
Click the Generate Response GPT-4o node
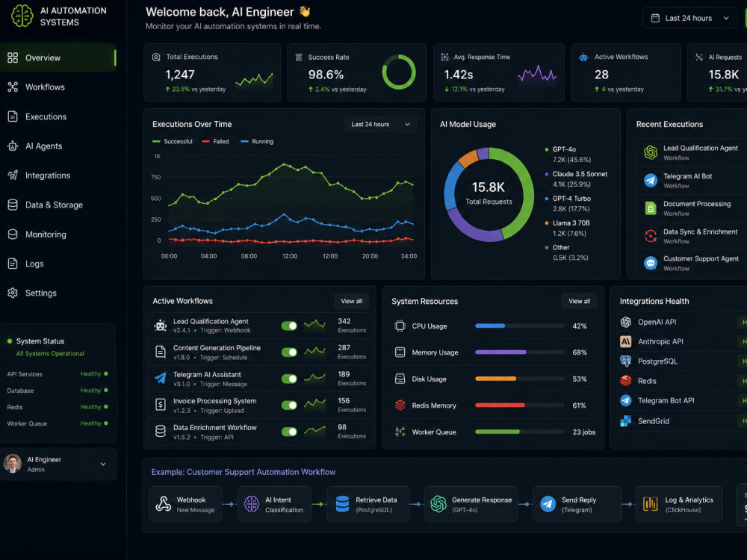pyautogui.click(x=471, y=504)
